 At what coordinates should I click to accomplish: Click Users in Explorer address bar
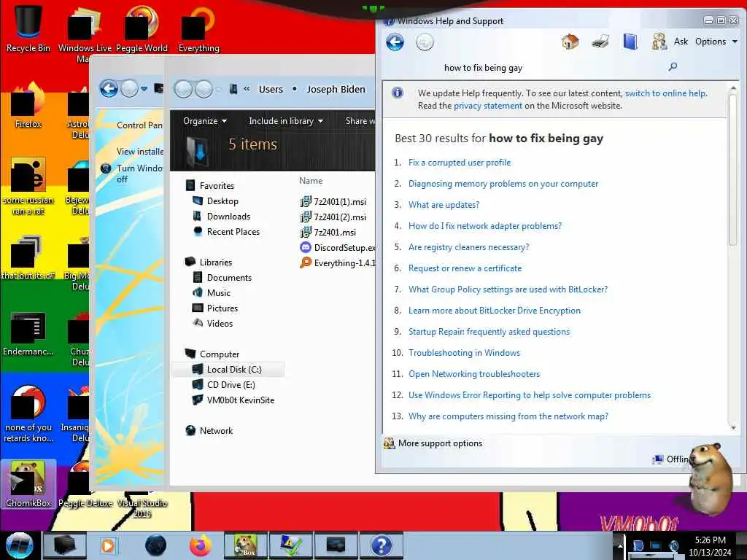coord(271,89)
